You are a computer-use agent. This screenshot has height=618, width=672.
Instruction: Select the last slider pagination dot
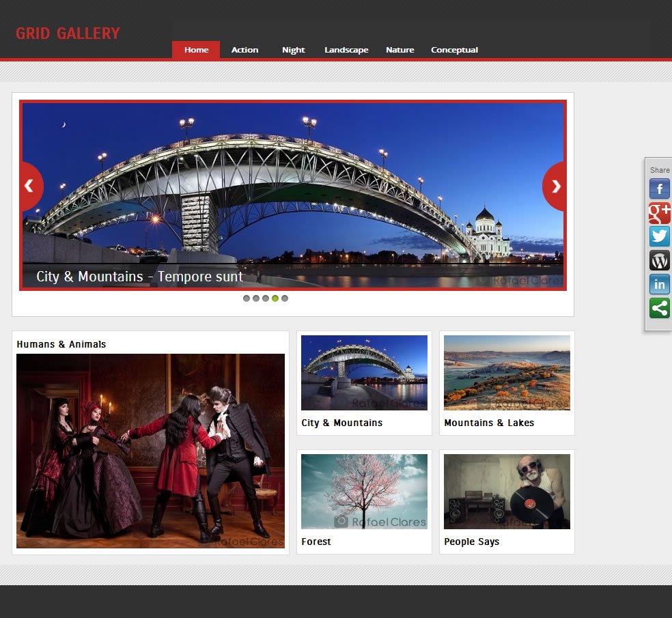tap(285, 298)
